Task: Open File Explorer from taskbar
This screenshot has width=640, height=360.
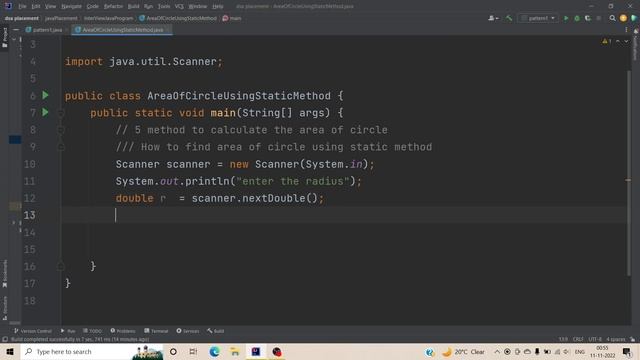Action: (235, 351)
